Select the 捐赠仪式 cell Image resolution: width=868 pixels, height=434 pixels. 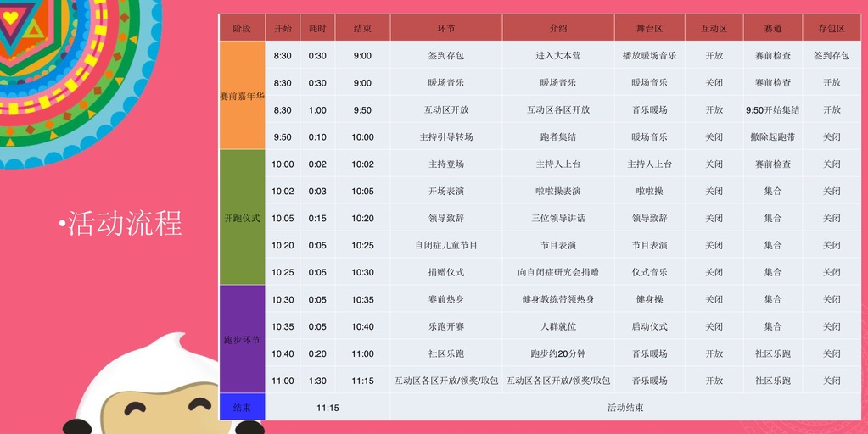pyautogui.click(x=446, y=272)
